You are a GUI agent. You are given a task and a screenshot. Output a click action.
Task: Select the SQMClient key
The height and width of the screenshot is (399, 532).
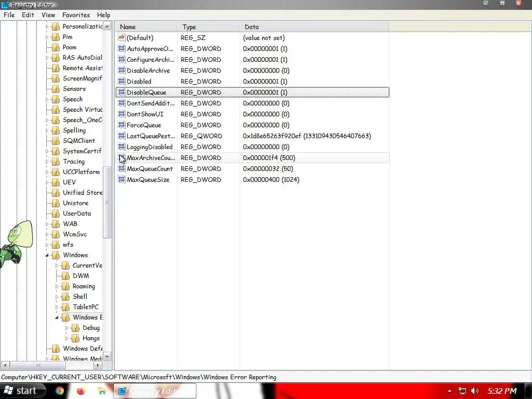79,141
